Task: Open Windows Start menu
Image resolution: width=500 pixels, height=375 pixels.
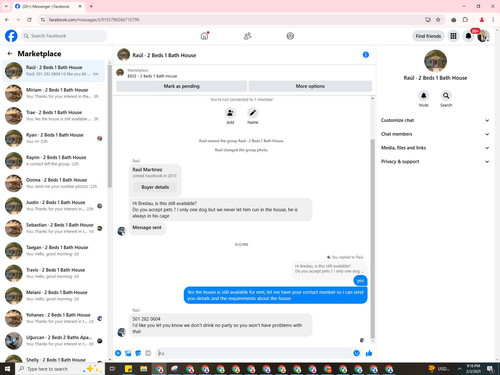Action: (x=7, y=369)
